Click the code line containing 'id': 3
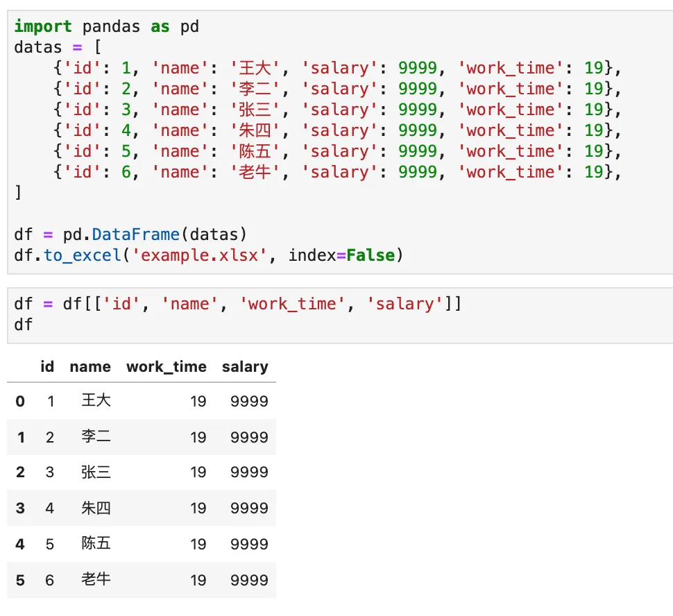Image resolution: width=673 pixels, height=616 pixels. [337, 110]
